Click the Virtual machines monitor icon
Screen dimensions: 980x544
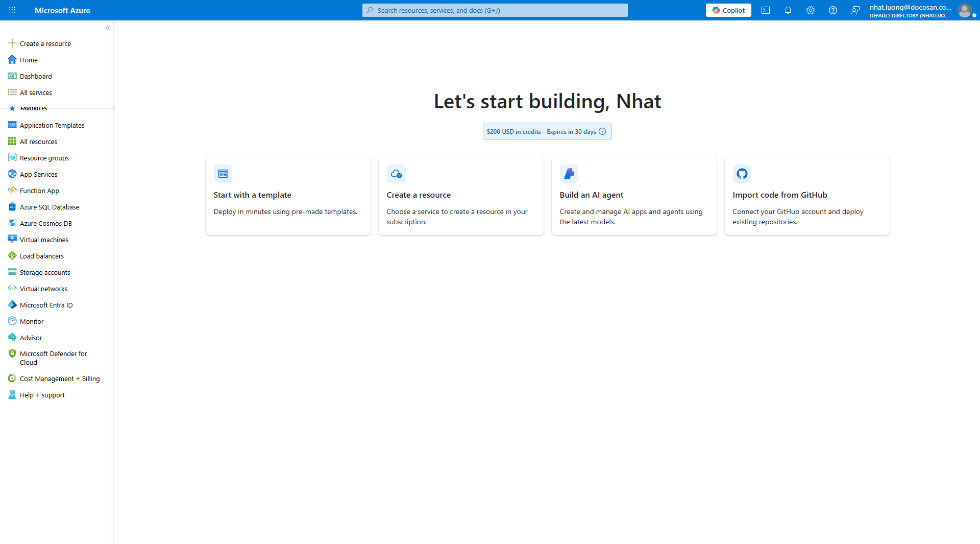pos(12,240)
